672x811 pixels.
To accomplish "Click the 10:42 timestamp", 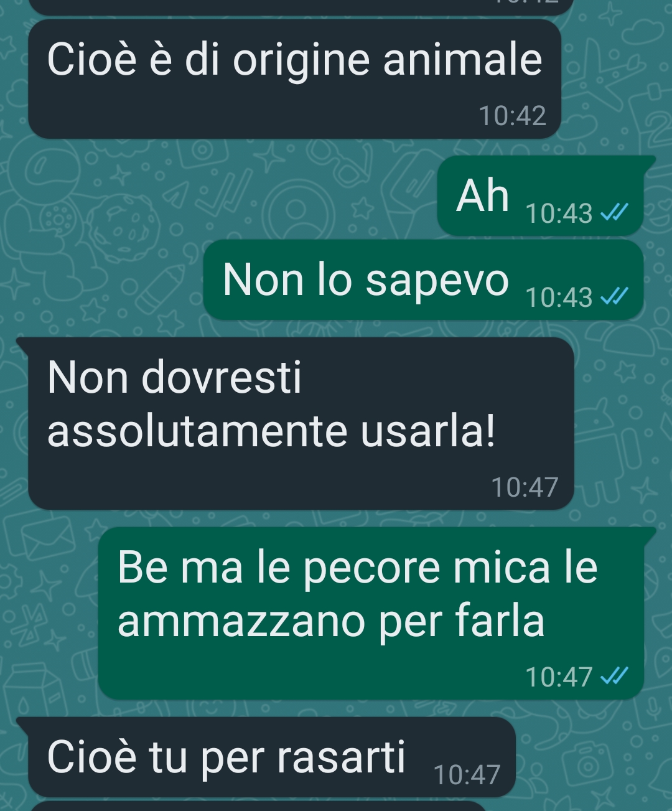I will point(512,116).
